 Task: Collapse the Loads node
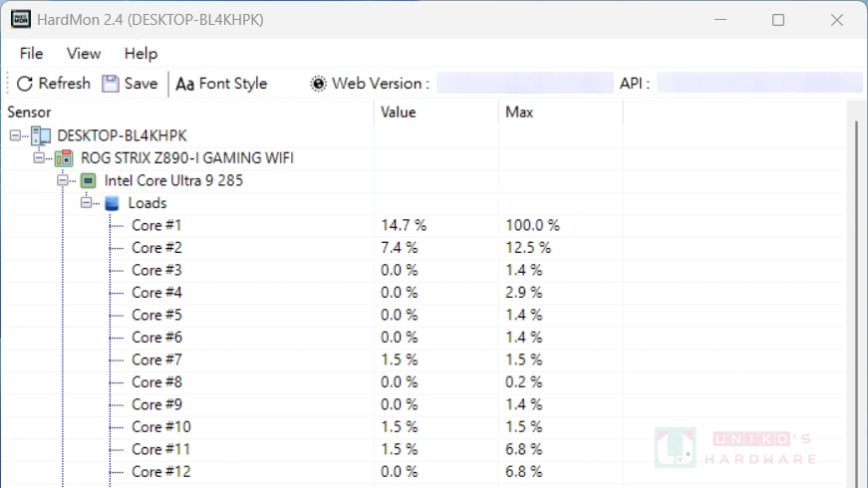tap(87, 202)
